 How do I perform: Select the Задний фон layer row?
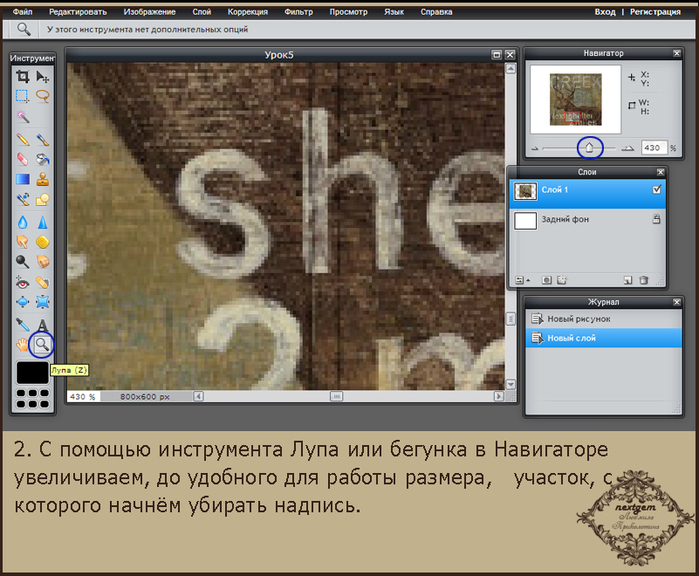click(588, 220)
